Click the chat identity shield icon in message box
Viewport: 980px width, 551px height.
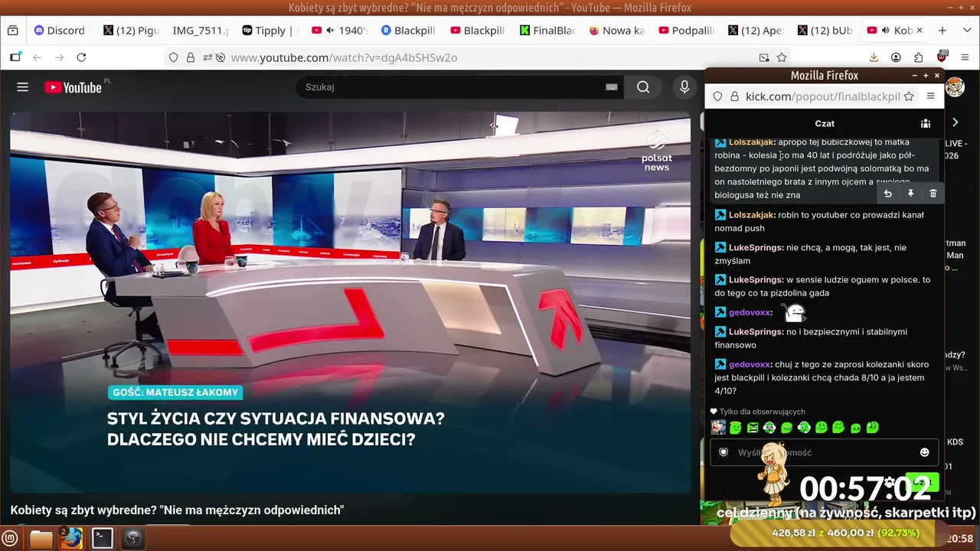(x=724, y=452)
